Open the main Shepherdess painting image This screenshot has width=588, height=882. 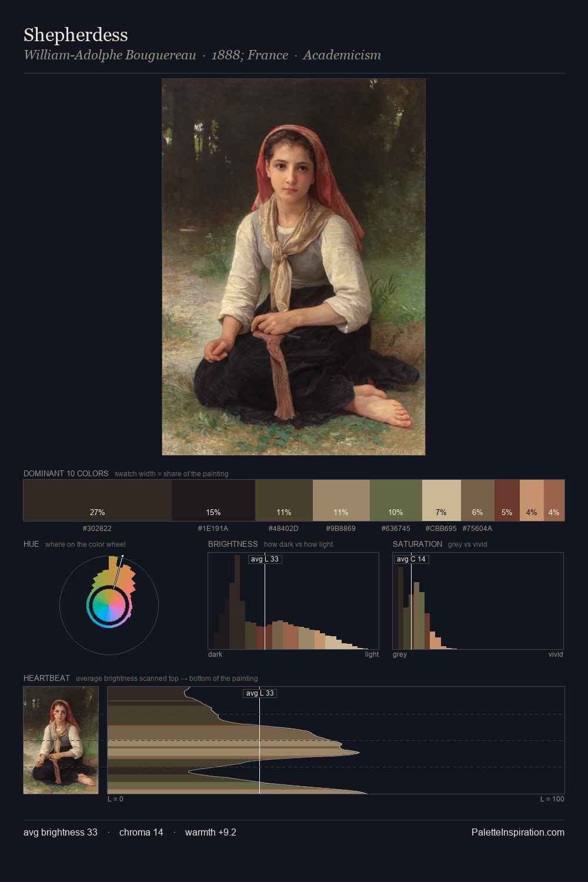293,267
